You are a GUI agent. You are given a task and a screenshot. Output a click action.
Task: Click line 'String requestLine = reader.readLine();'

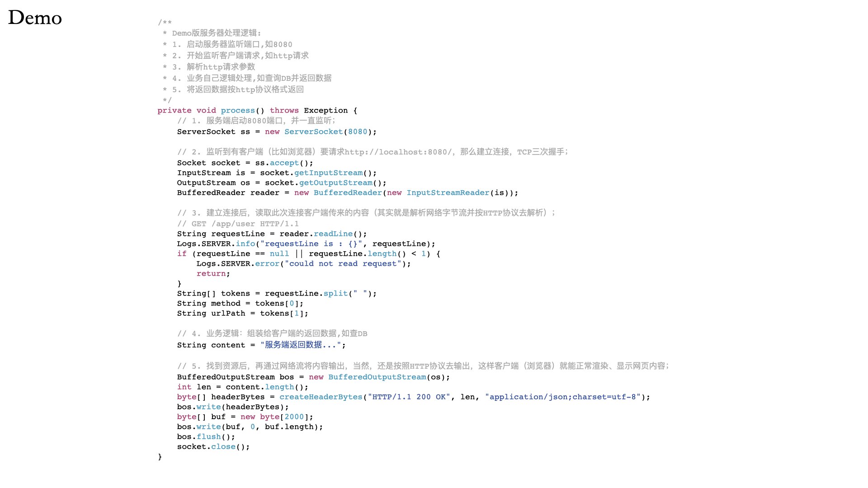pyautogui.click(x=272, y=234)
